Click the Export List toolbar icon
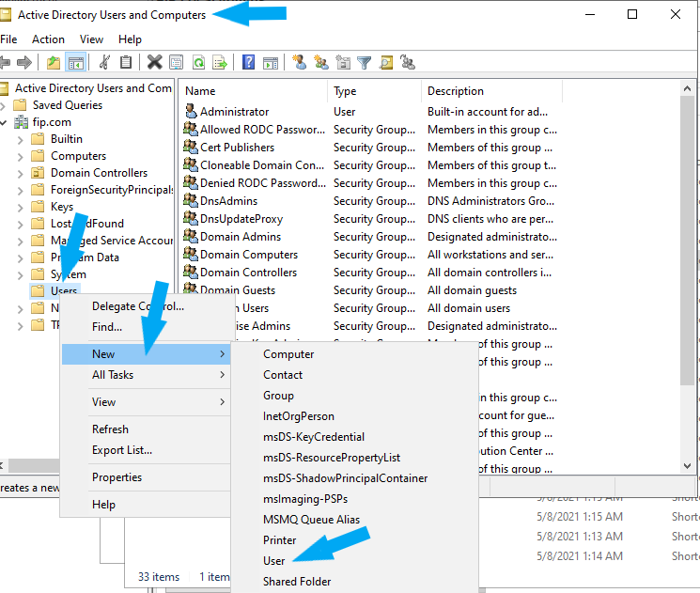 (220, 62)
